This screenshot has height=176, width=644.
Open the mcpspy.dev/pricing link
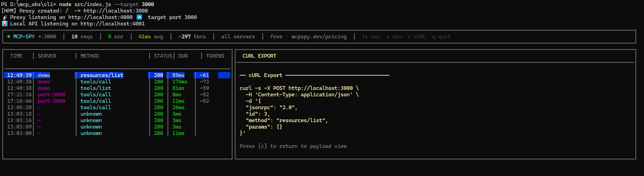click(319, 37)
